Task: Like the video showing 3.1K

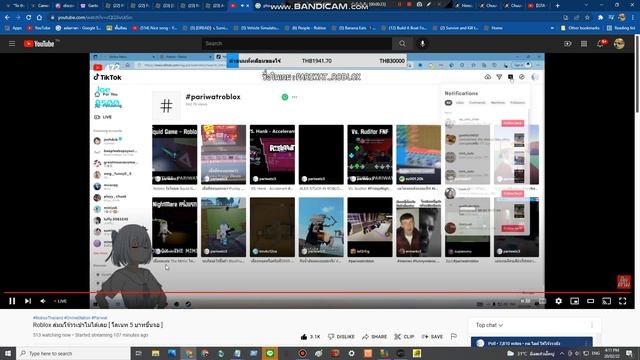Action: click(x=310, y=337)
